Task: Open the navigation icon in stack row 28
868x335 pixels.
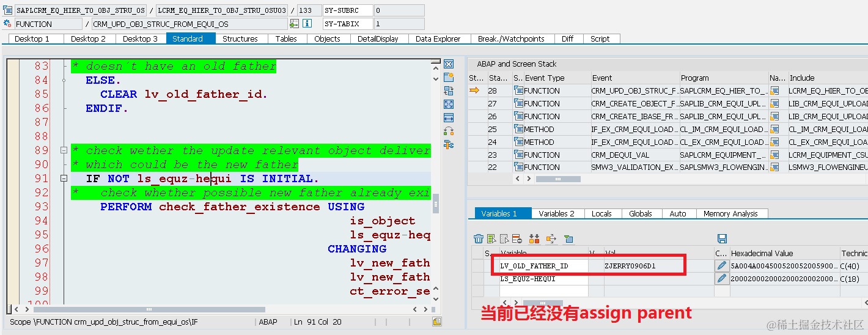Action: [776, 90]
